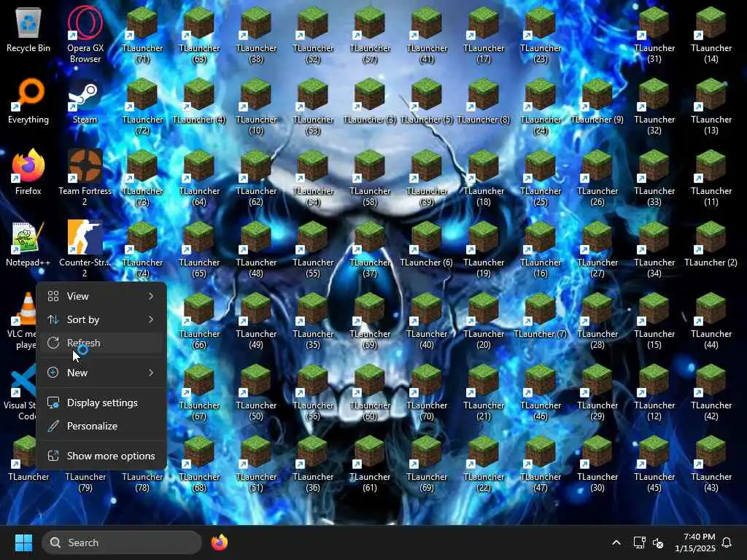Screen dimensions: 747x560
Task: Select the Everything search shortcut
Action: pos(28,101)
